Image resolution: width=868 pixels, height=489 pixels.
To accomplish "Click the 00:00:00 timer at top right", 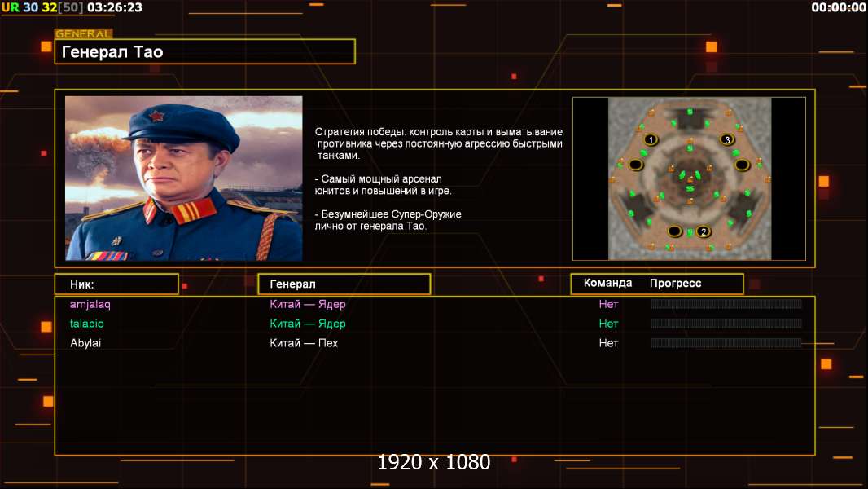I will coord(839,7).
